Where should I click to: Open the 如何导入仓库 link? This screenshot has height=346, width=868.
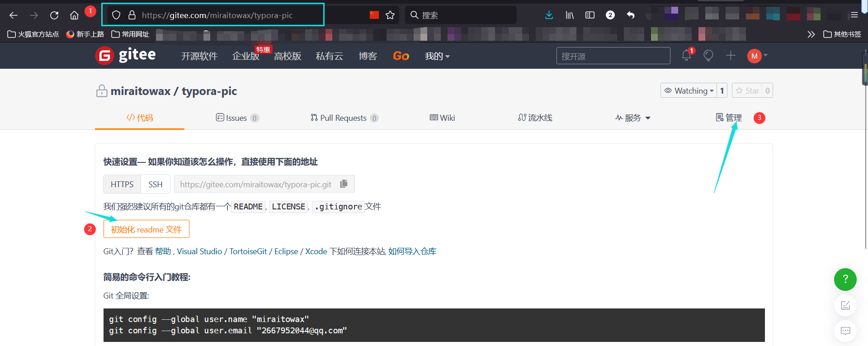412,251
